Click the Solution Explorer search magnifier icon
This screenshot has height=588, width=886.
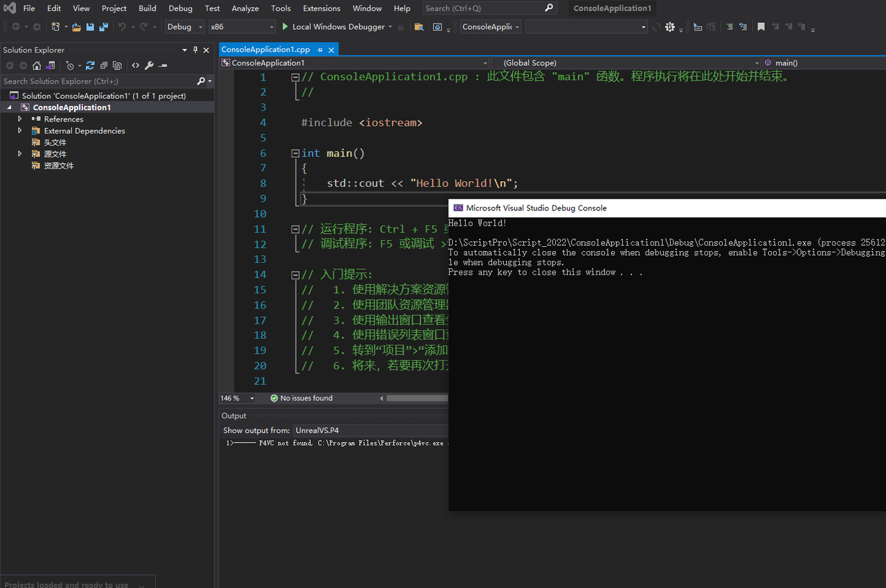(201, 81)
